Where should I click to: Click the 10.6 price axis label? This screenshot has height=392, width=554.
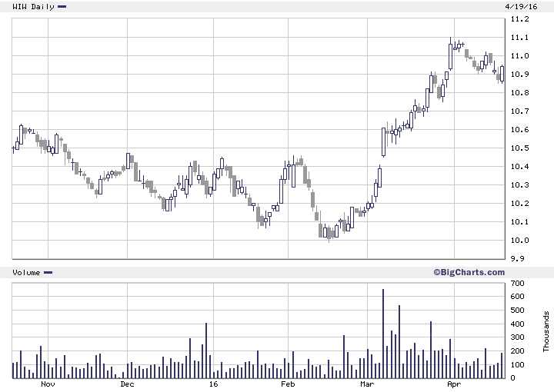[519, 130]
